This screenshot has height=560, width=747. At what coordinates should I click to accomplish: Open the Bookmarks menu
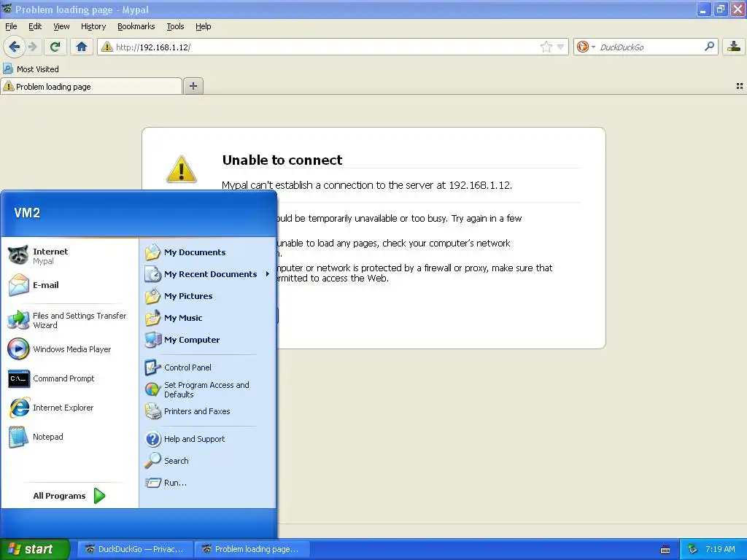[136, 26]
